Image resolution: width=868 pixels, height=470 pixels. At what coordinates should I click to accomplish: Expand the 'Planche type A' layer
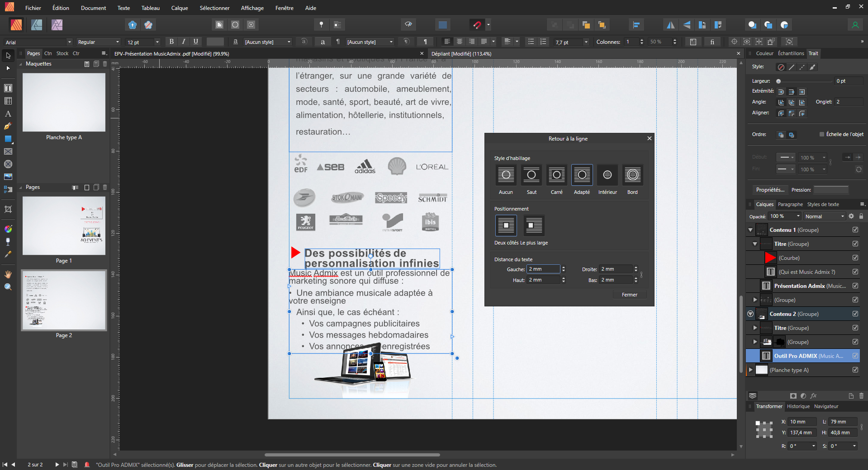coord(751,370)
